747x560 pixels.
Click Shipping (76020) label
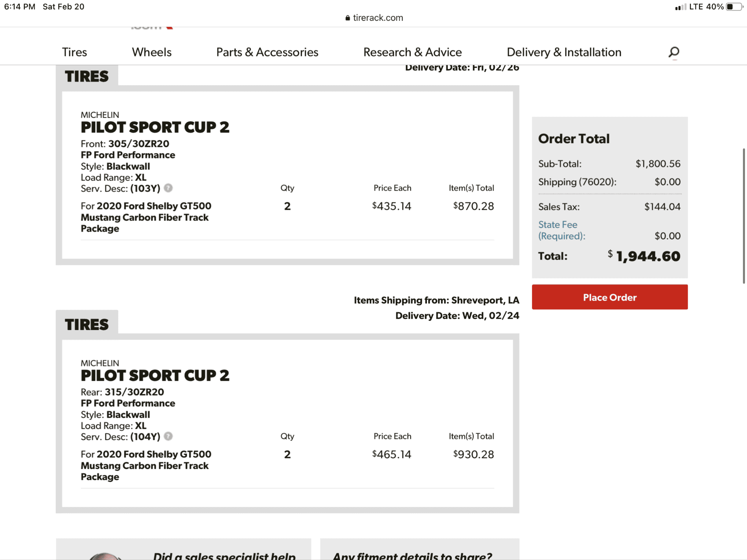577,182
